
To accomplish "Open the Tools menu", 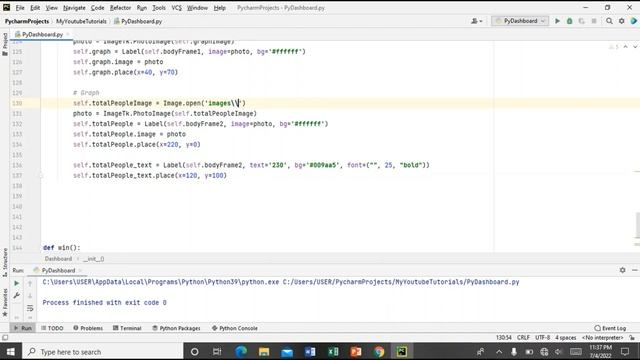I will [x=159, y=8].
